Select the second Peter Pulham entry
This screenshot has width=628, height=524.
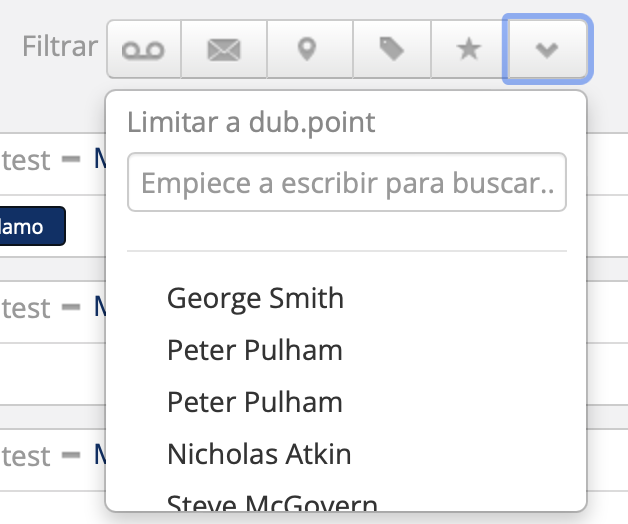pos(255,402)
